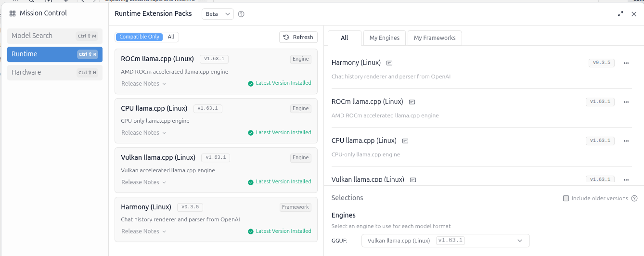Click the Mission Control grid icon
644x256 pixels.
coord(13,13)
